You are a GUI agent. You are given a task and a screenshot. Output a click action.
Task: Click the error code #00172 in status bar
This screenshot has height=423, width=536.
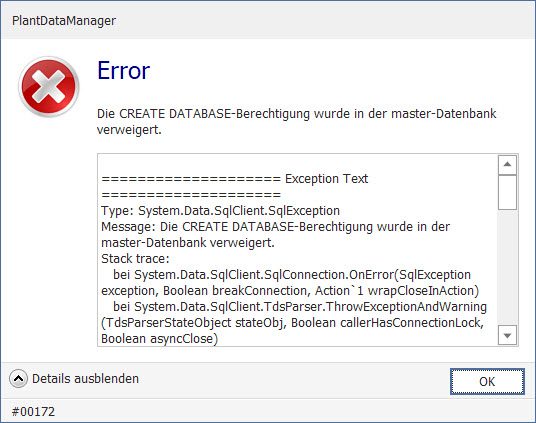(34, 411)
